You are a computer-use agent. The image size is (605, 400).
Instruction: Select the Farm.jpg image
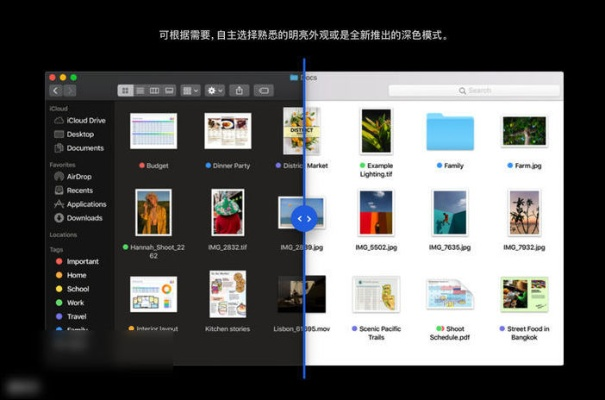click(524, 131)
